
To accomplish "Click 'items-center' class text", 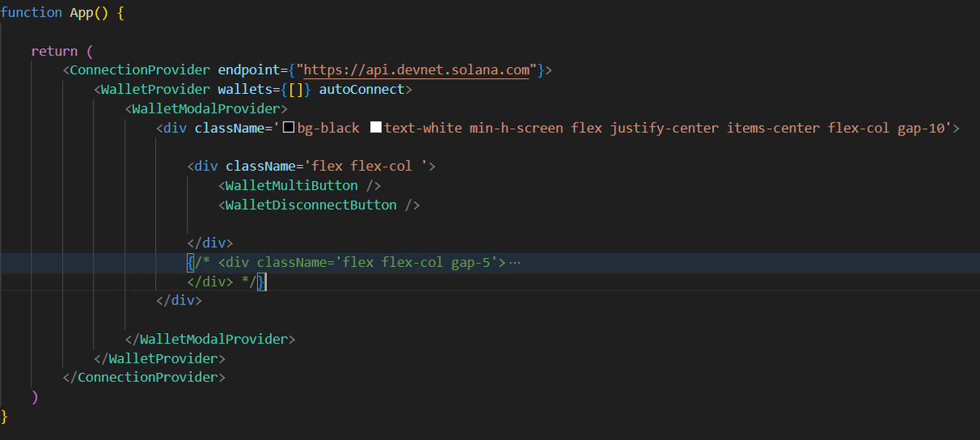I will [773, 128].
